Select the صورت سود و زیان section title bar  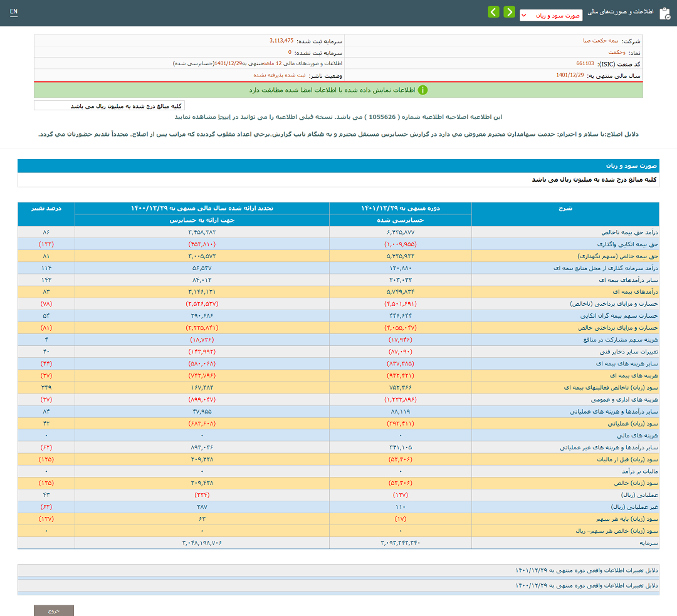pos(338,166)
